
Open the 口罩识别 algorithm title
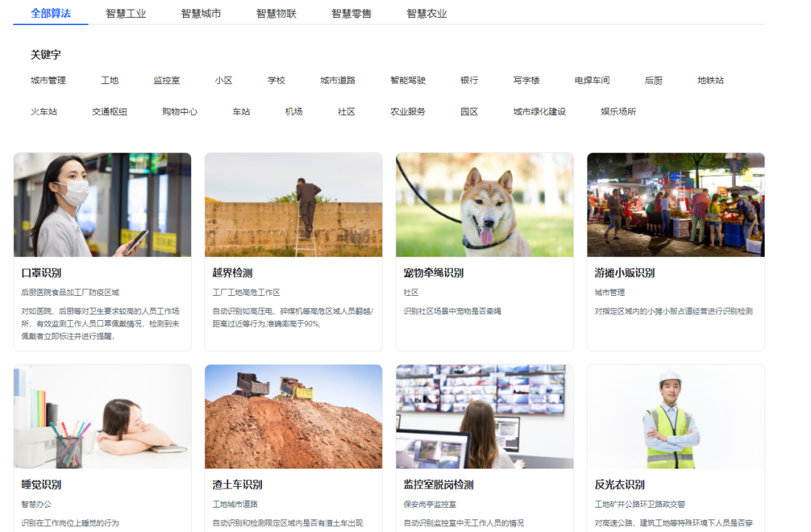coord(41,273)
